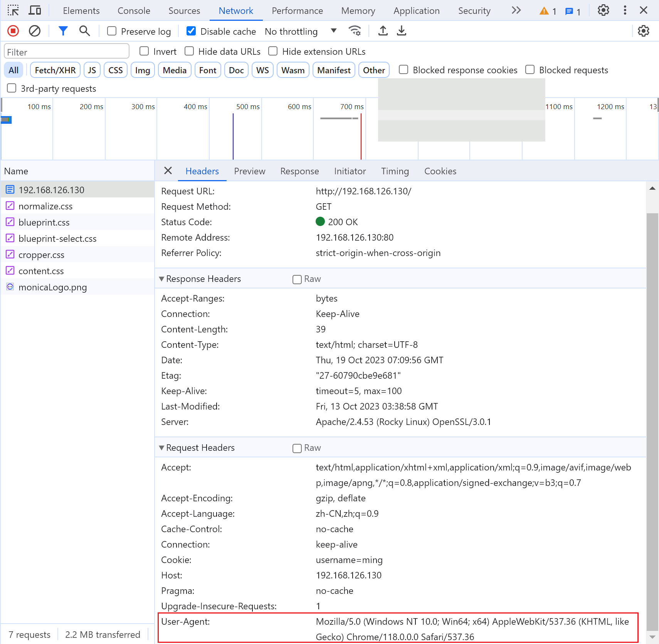The height and width of the screenshot is (644, 659).
Task: Stop recording network log
Action: pyautogui.click(x=13, y=31)
